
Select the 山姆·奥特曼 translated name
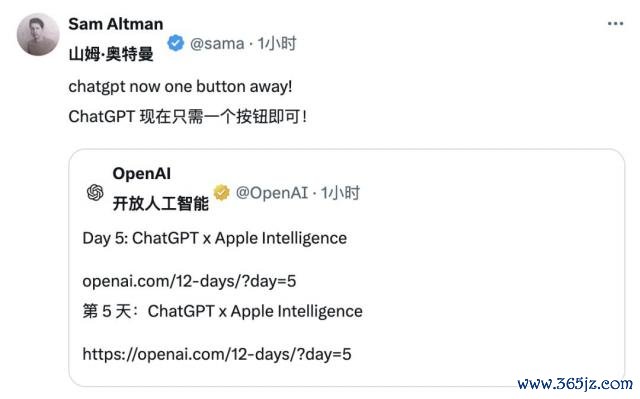click(111, 54)
